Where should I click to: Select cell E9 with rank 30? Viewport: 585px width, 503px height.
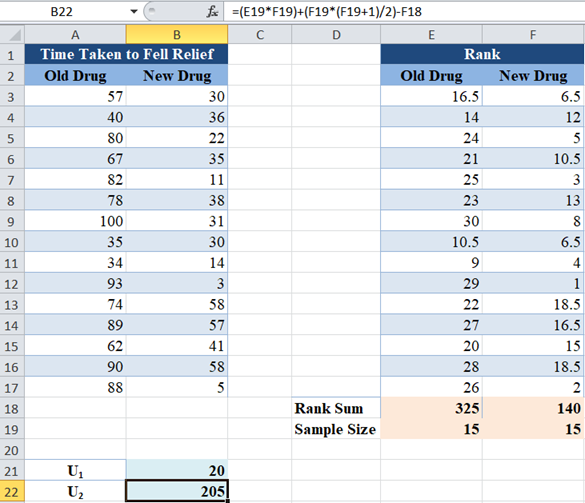[x=431, y=221]
